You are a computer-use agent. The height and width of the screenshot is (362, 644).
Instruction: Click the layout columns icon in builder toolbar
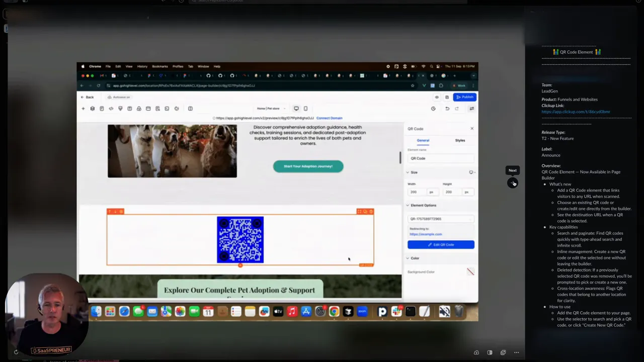pos(190,109)
